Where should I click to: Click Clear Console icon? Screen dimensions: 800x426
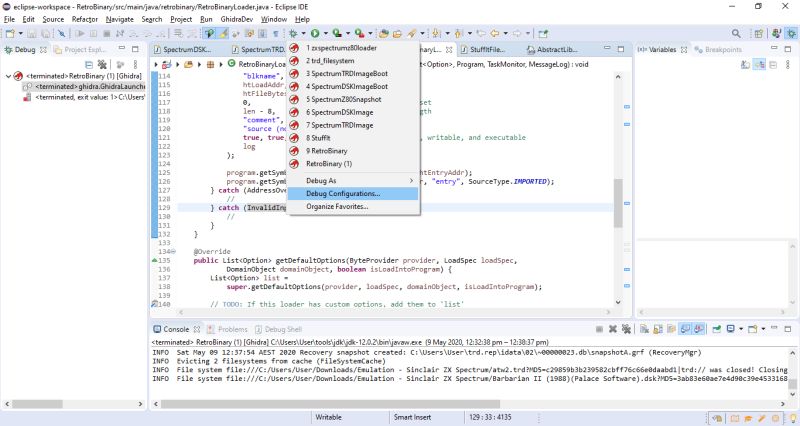[644, 329]
